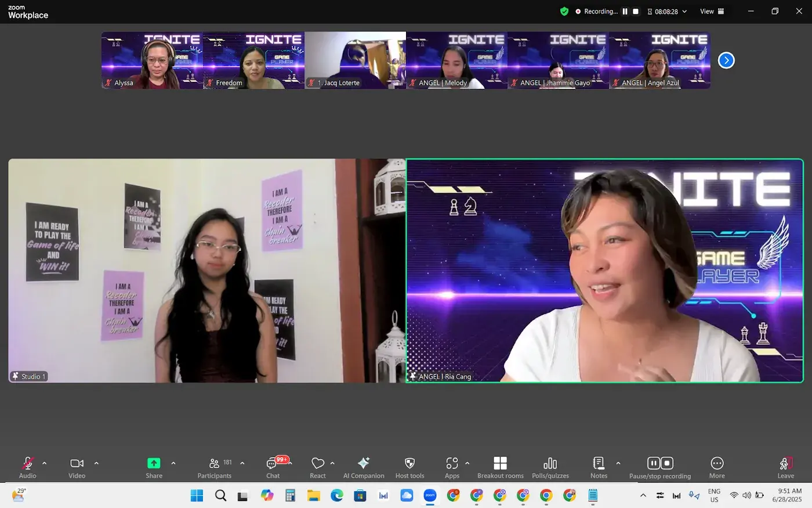812x508 pixels.
Task: Select the ANGEL | Jhammie Gayo thumbnail
Action: tap(558, 60)
